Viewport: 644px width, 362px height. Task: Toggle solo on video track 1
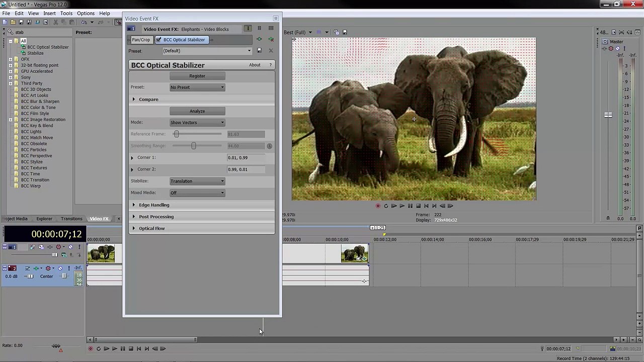[x=79, y=247]
